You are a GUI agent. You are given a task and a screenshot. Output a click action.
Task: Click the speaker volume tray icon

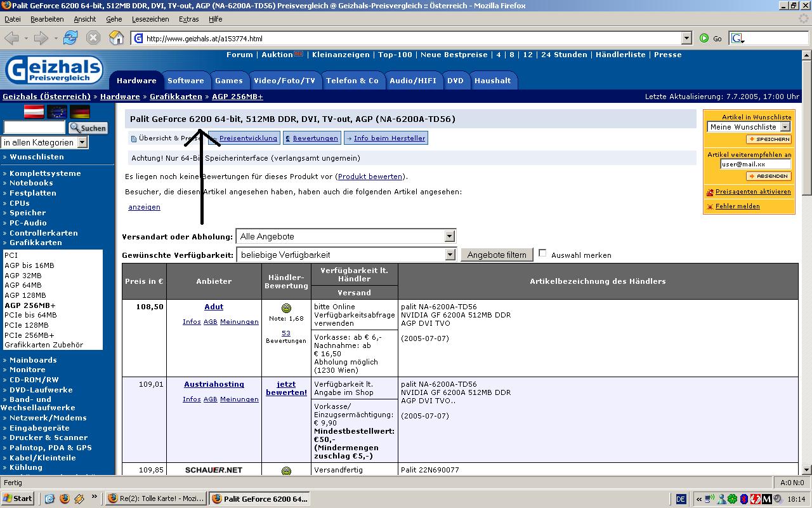coord(778,499)
